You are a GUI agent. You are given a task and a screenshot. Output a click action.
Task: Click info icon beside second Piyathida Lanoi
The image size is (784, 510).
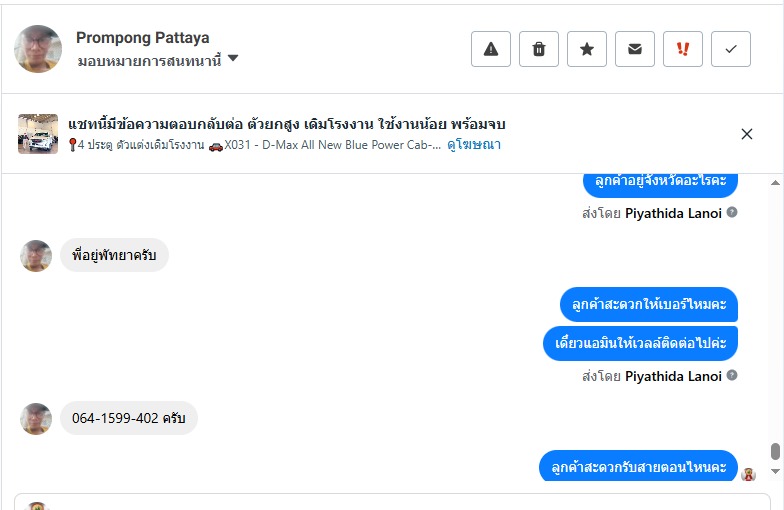(x=732, y=375)
